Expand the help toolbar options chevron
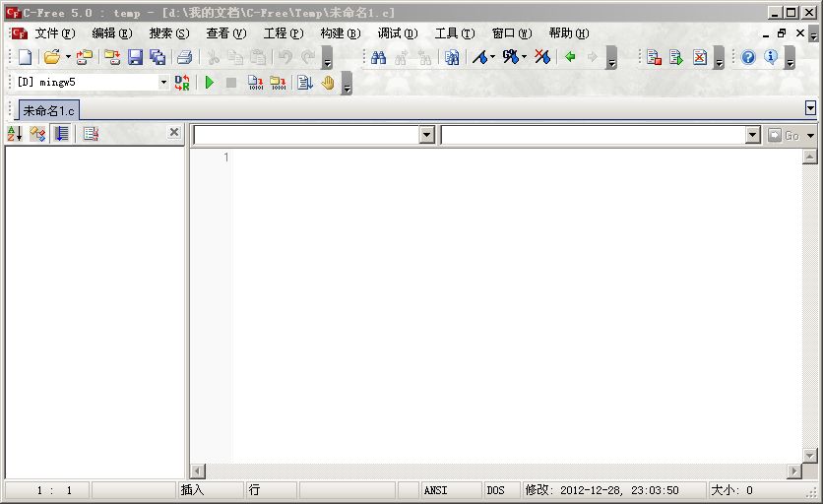Viewport: 823px width, 504px height. click(790, 57)
